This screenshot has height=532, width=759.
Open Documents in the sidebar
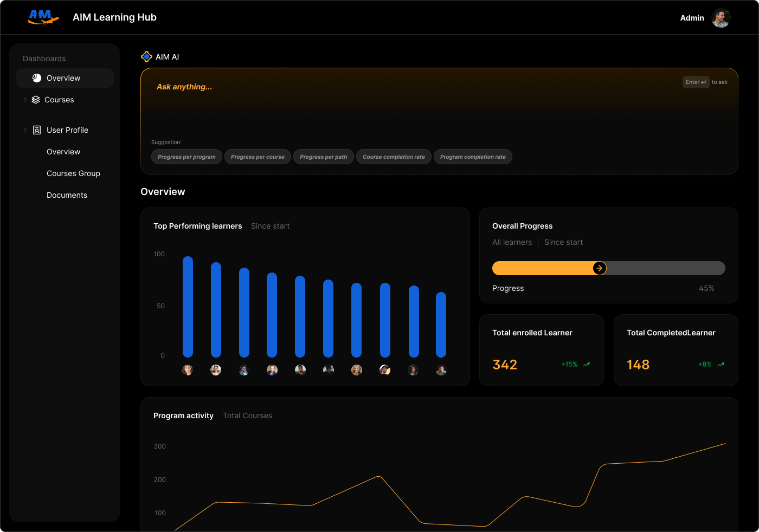[x=67, y=195]
